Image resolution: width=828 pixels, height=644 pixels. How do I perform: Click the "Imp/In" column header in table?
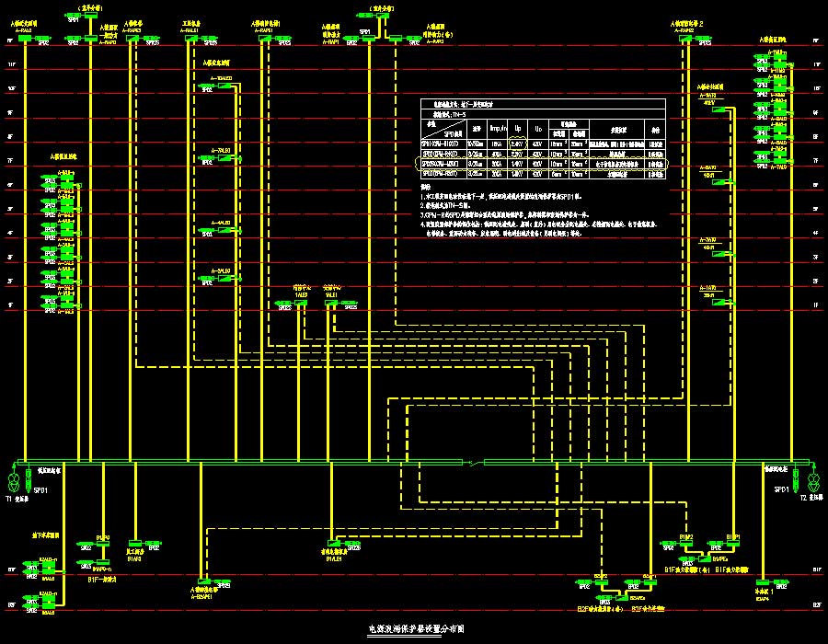(497, 129)
